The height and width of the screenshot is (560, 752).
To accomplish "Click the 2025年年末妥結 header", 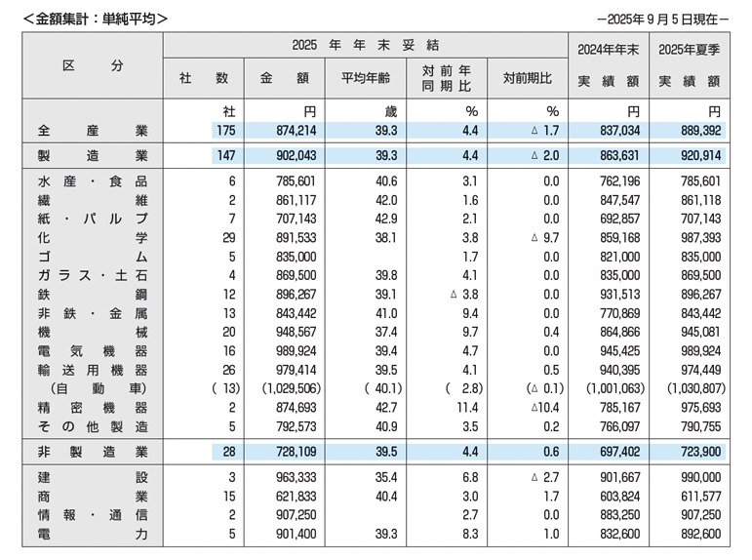I will click(x=365, y=45).
